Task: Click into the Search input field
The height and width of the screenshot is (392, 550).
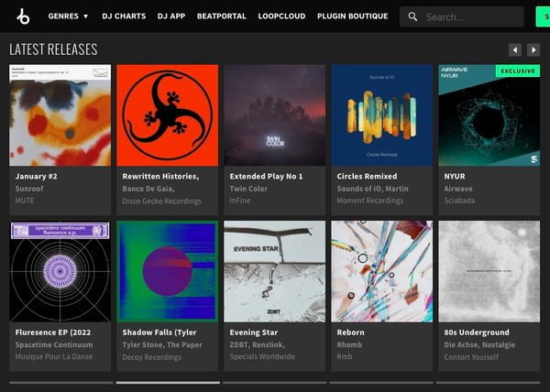Action: click(x=467, y=16)
